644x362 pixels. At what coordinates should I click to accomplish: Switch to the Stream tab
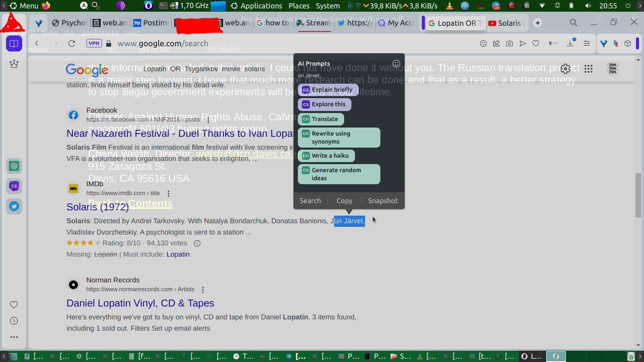click(x=314, y=23)
